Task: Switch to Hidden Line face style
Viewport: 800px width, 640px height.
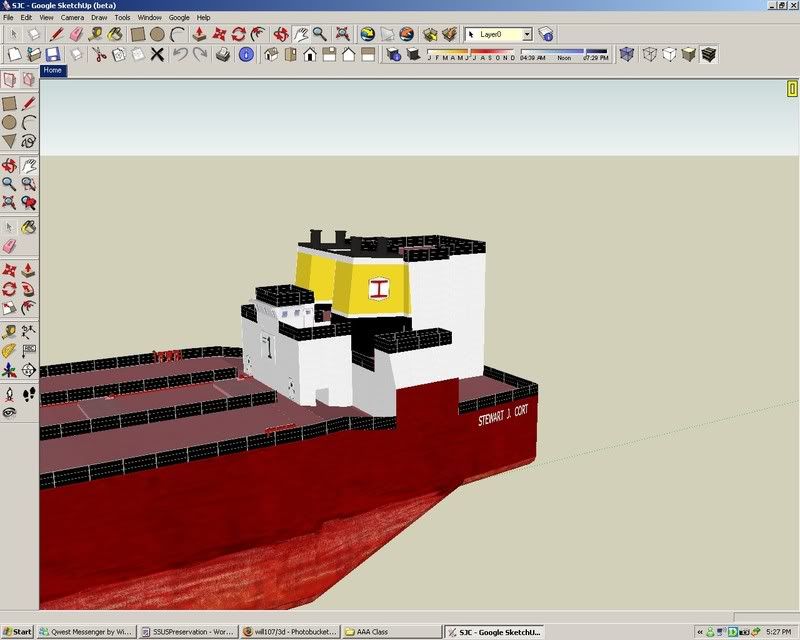Action: 669,54
